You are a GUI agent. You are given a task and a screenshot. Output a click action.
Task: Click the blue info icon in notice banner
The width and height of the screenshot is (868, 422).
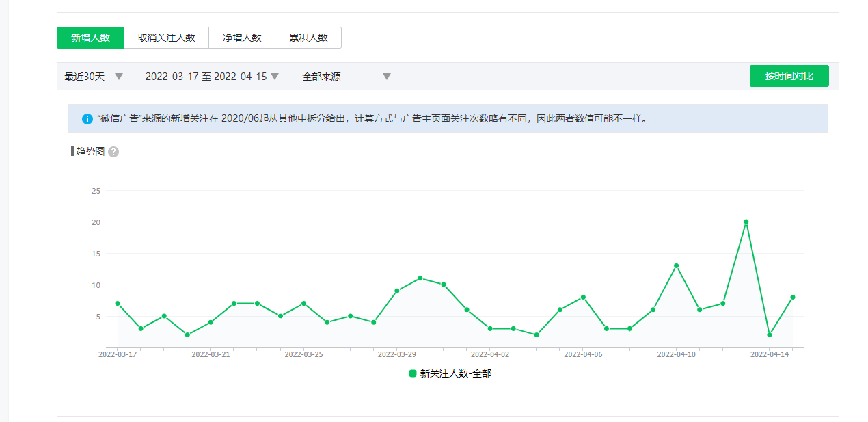(87, 119)
